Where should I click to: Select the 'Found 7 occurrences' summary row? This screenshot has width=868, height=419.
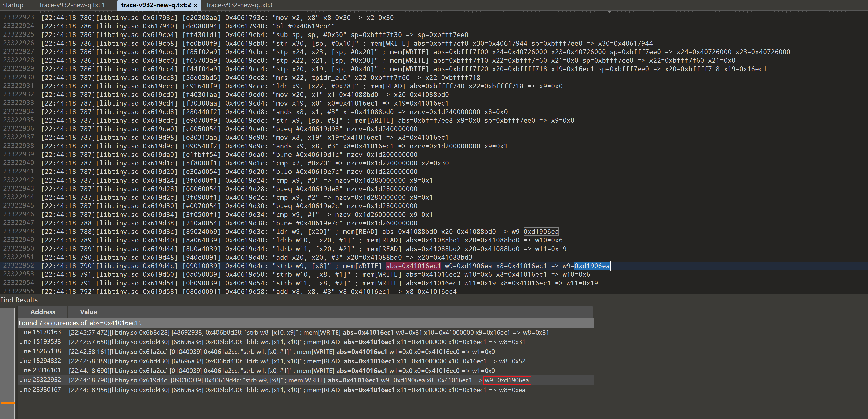tap(305, 323)
